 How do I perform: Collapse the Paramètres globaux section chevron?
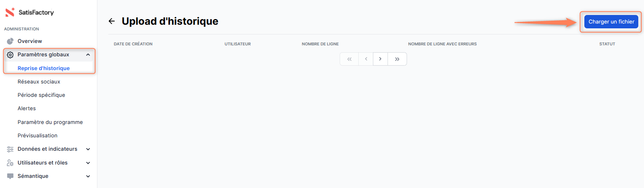88,55
